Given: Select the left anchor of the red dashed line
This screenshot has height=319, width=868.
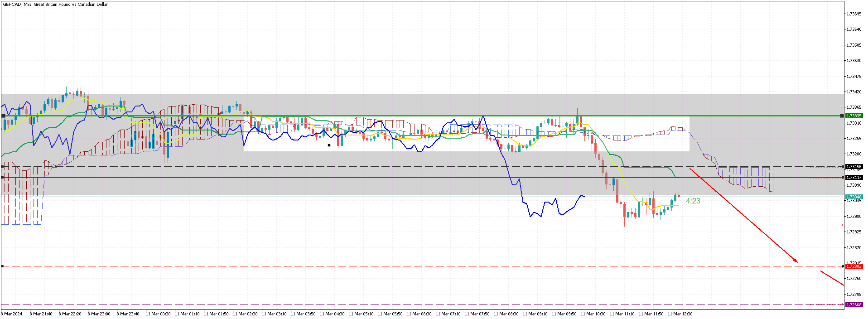Looking at the screenshot, I should [x=2, y=266].
